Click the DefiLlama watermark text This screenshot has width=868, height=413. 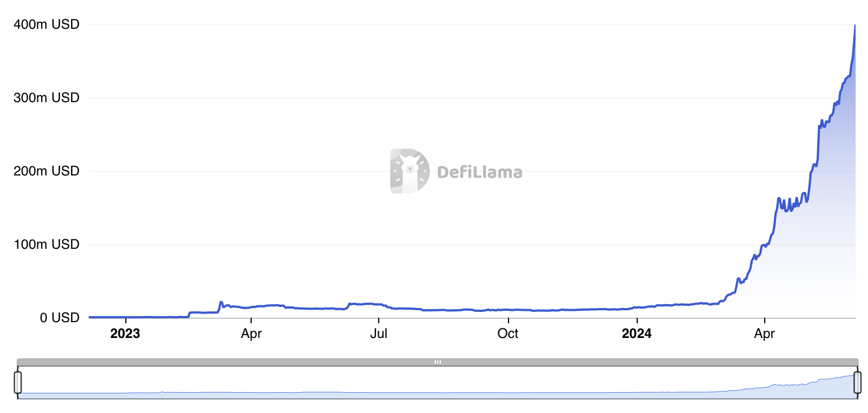[x=480, y=172]
